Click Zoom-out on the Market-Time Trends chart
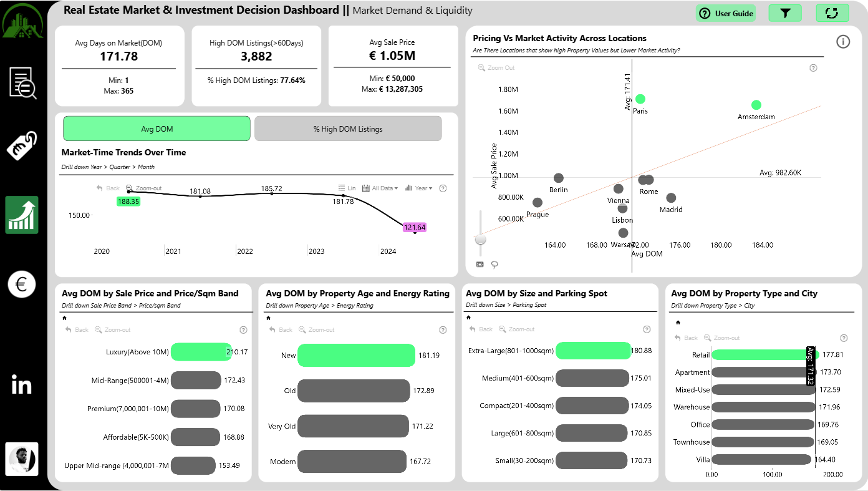This screenshot has height=491, width=868. [143, 188]
